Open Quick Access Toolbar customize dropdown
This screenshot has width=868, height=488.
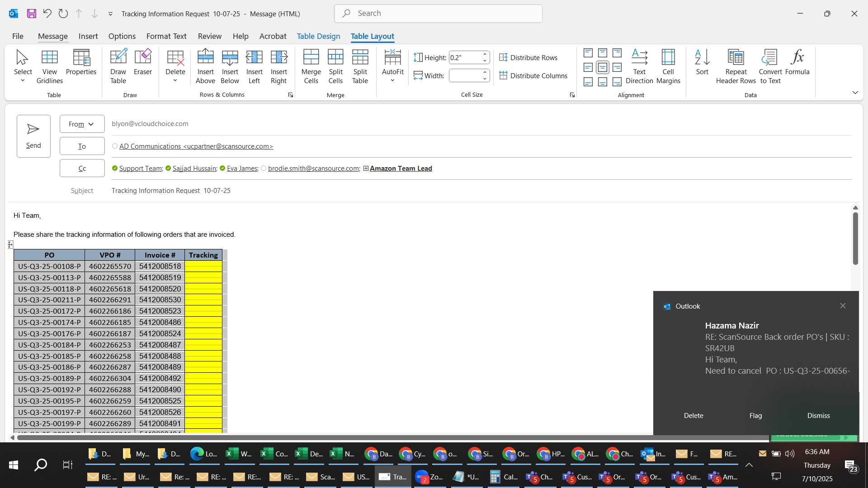(110, 14)
